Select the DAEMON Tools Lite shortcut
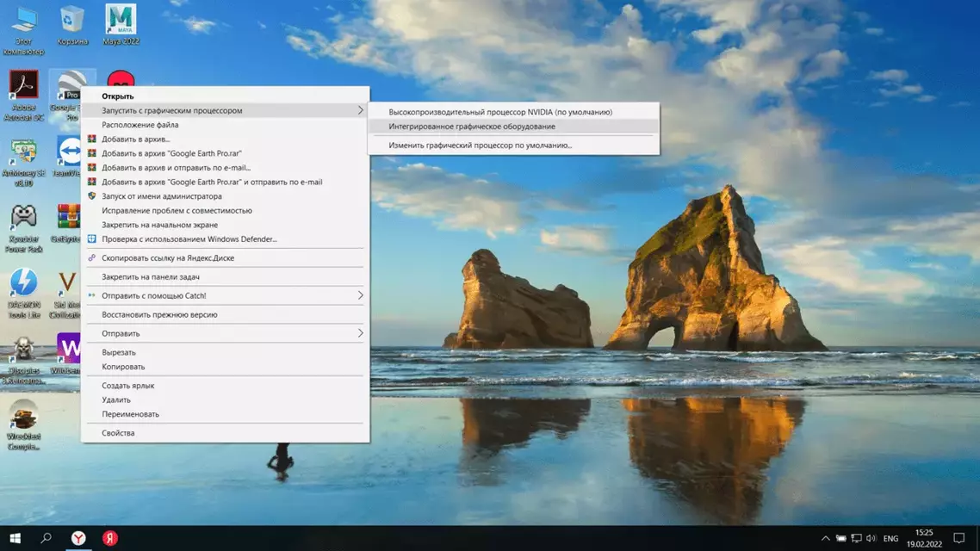 point(24,294)
